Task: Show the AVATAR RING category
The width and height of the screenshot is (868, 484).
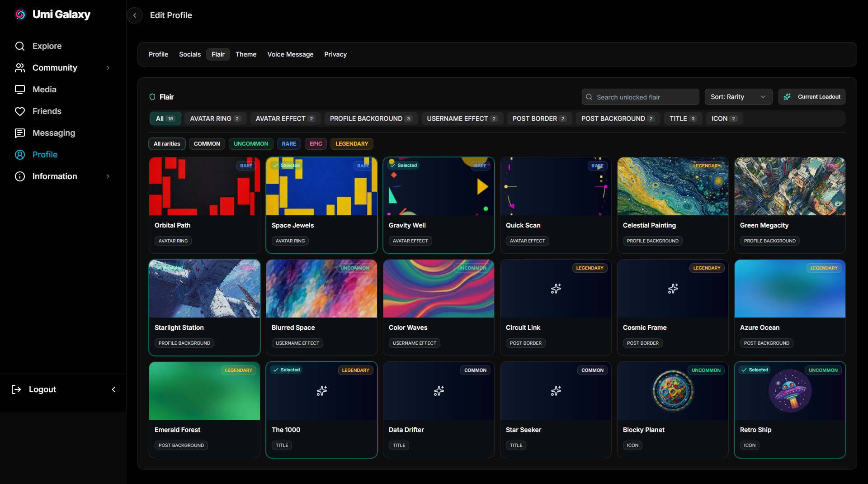Action: click(x=215, y=119)
